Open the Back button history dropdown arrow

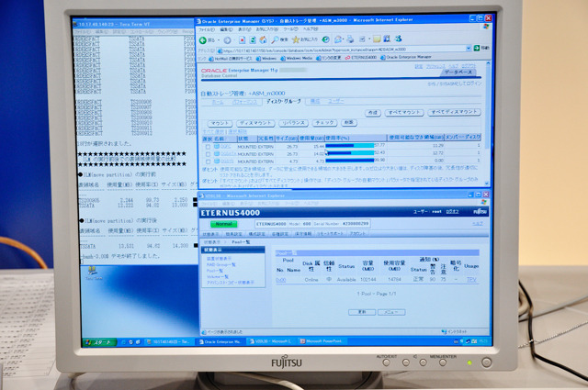coord(219,40)
